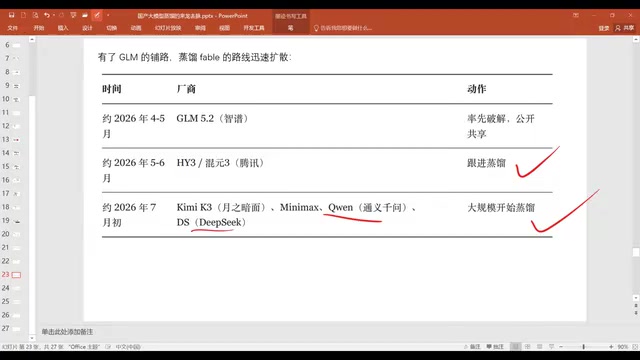This screenshot has height=360, width=640.
Task: Click the highlighted ink pen icon in quick access toolbar
Action: [97, 15]
